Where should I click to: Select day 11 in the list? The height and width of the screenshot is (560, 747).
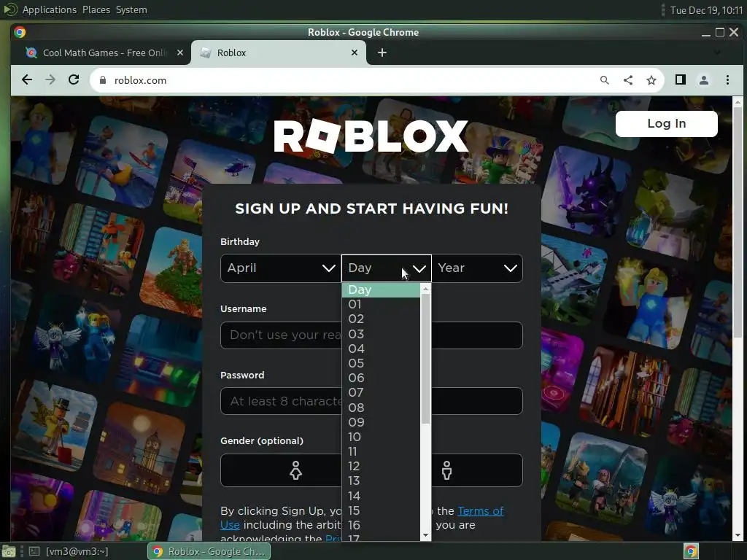point(381,451)
